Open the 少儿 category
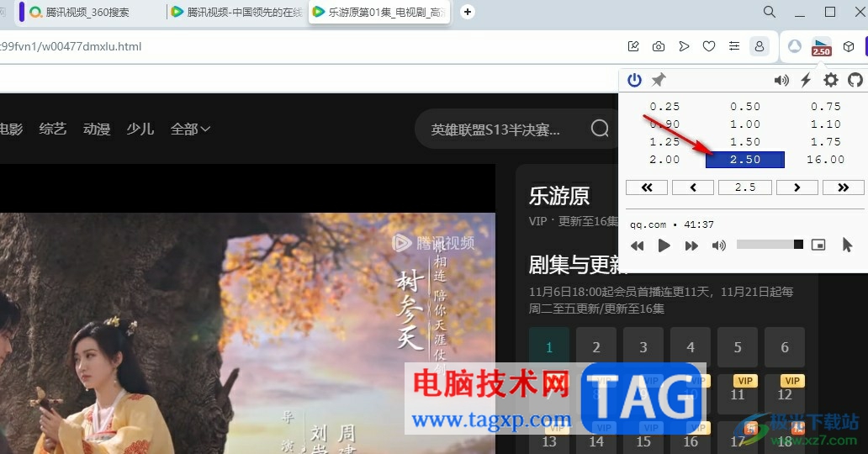The height and width of the screenshot is (454, 868). pos(140,129)
